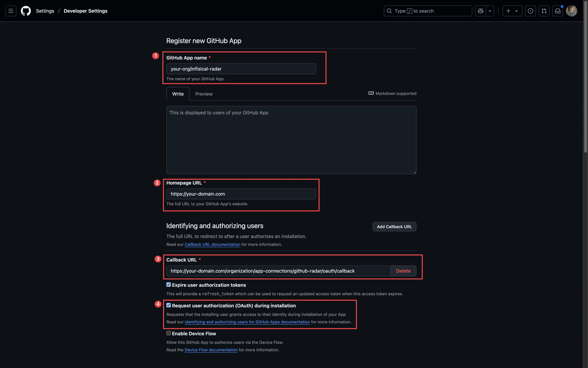Expand the create-new dropdown caret
588x368 pixels.
(517, 11)
